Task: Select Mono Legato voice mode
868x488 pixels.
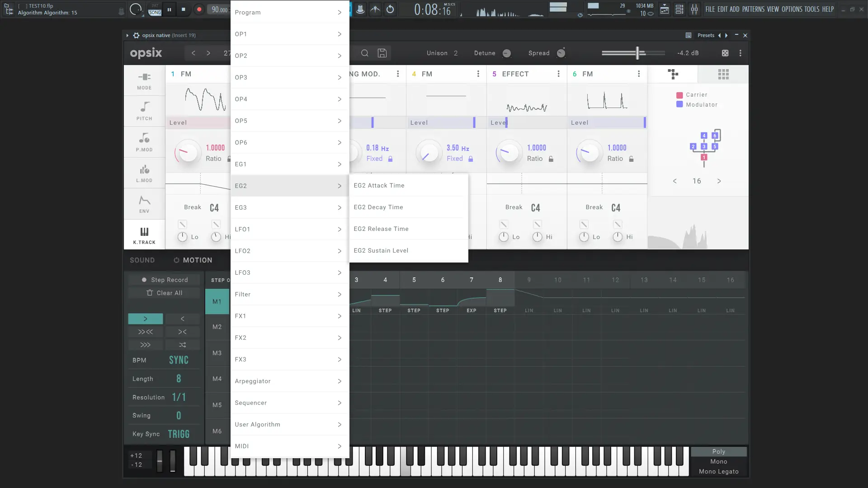Action: pyautogui.click(x=718, y=471)
